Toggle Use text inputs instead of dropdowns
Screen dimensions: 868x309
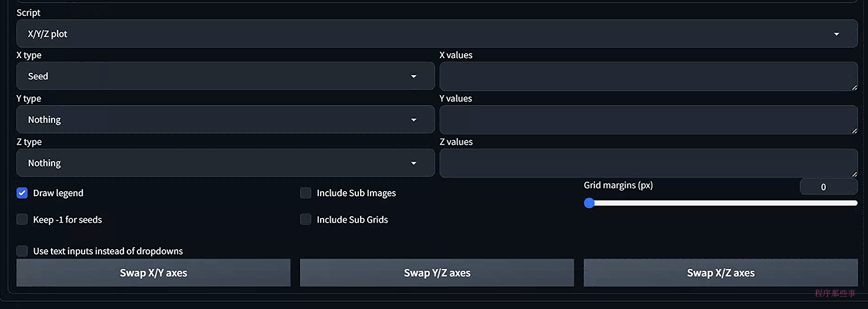point(22,251)
